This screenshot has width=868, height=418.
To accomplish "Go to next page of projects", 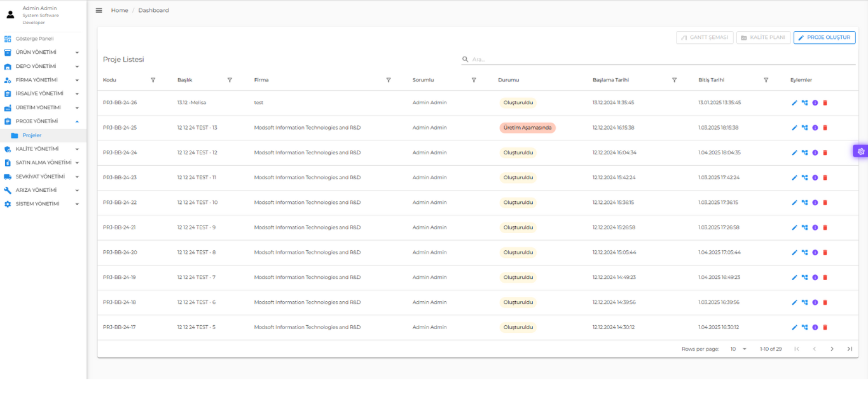I will [832, 349].
